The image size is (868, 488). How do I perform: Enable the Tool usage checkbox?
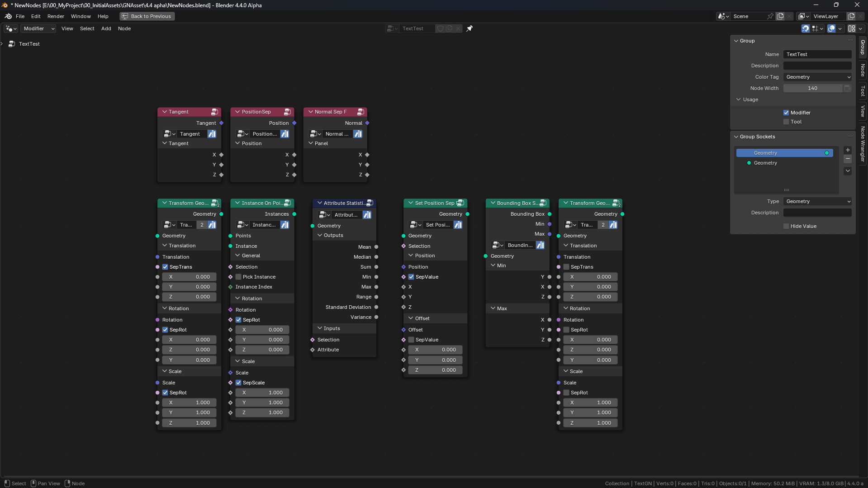point(786,122)
